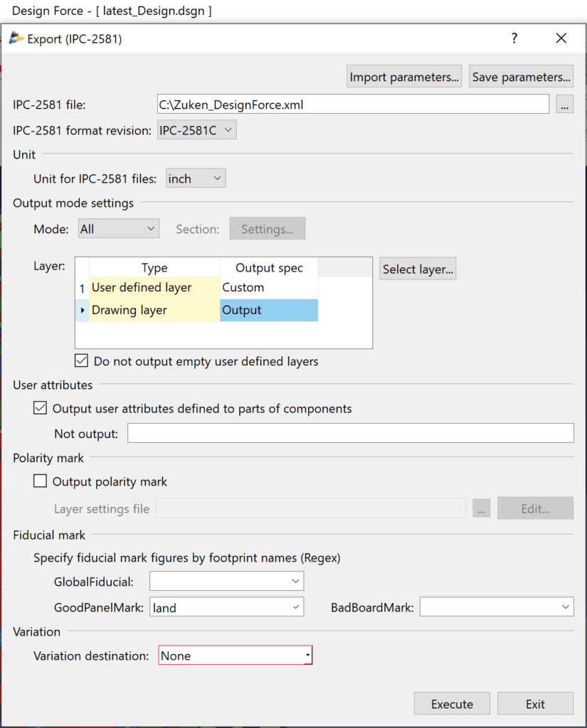Image resolution: width=587 pixels, height=728 pixels.
Task: Browse for a polarity mark layer settings file
Action: [481, 508]
